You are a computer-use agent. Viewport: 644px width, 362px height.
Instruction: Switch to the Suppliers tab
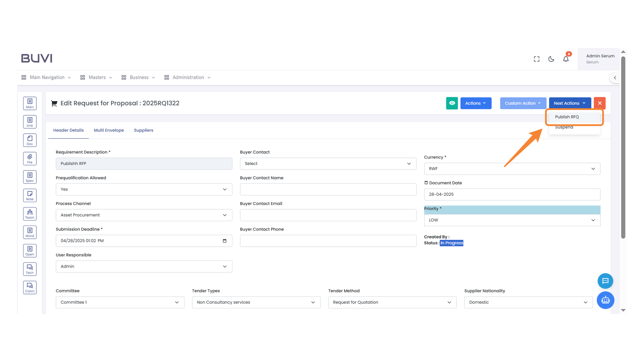(144, 130)
